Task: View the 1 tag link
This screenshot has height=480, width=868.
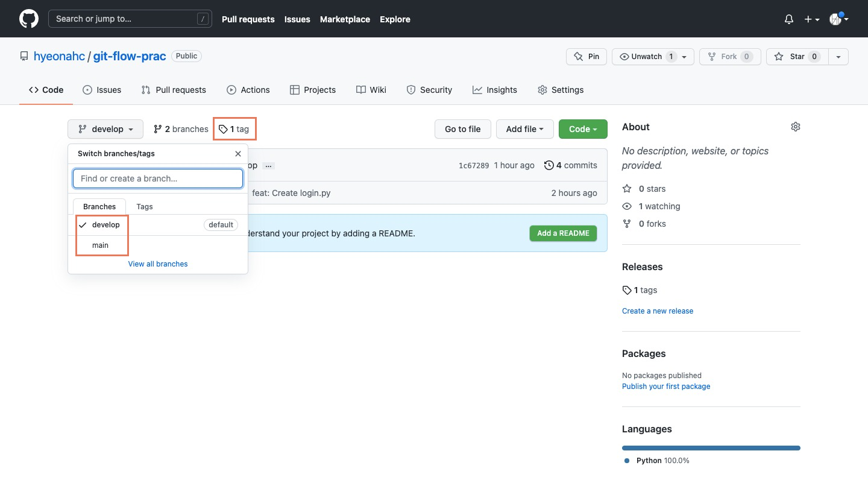Action: click(x=234, y=129)
